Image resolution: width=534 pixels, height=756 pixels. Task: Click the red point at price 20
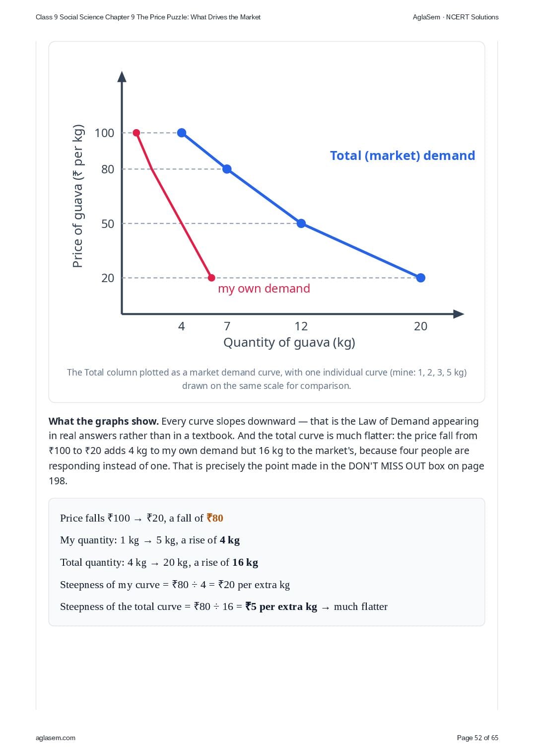[x=211, y=278]
